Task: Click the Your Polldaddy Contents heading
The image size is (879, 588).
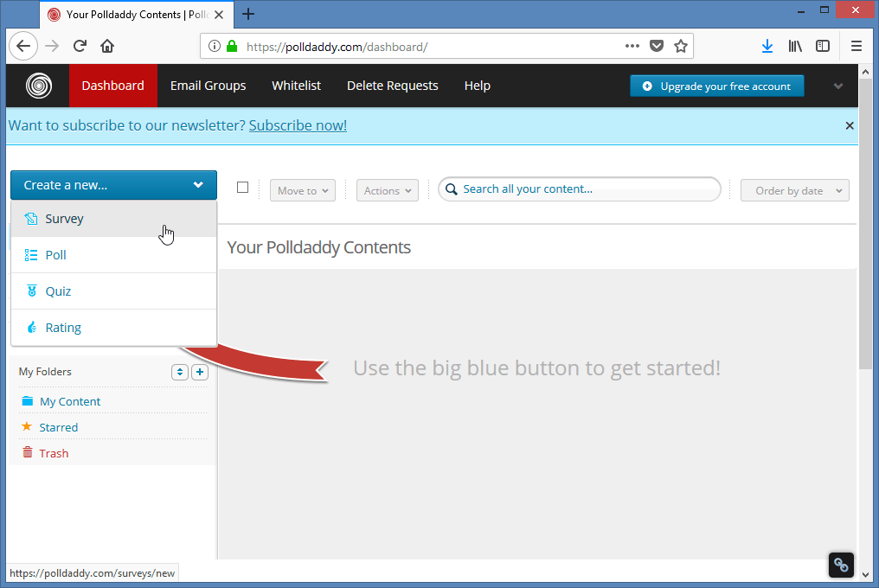Action: coord(318,247)
